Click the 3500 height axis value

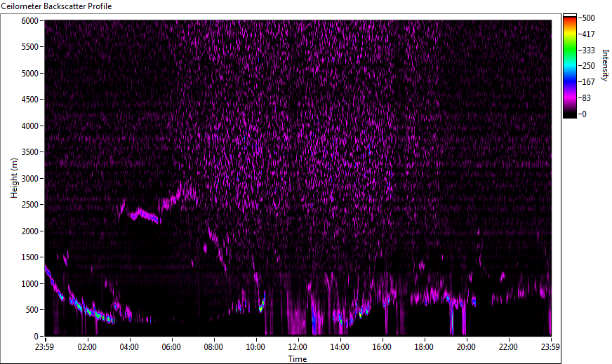29,152
